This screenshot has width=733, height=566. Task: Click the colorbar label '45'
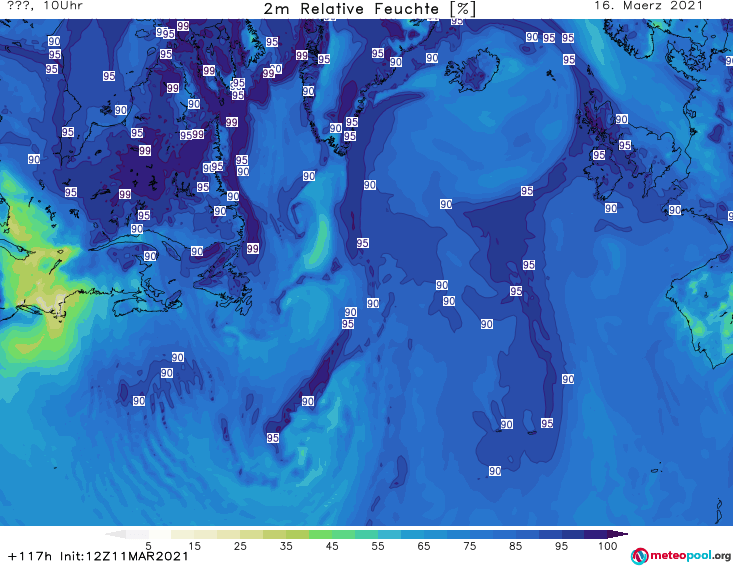coord(332,546)
